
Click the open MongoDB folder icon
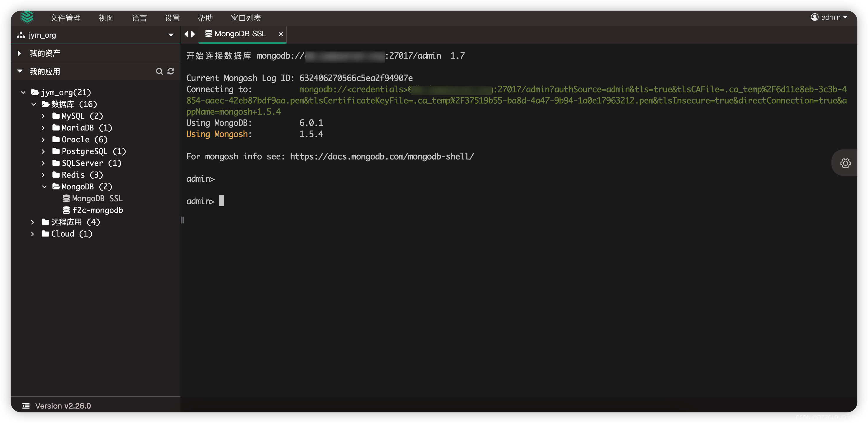[56, 186]
